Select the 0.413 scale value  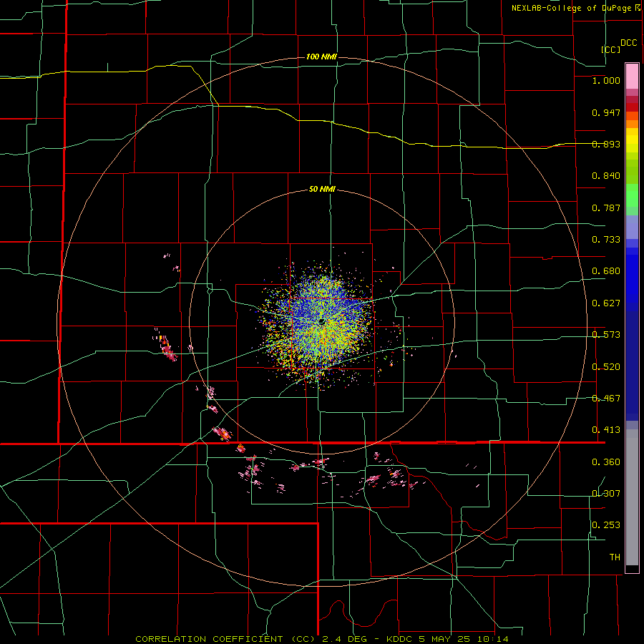pyautogui.click(x=606, y=430)
